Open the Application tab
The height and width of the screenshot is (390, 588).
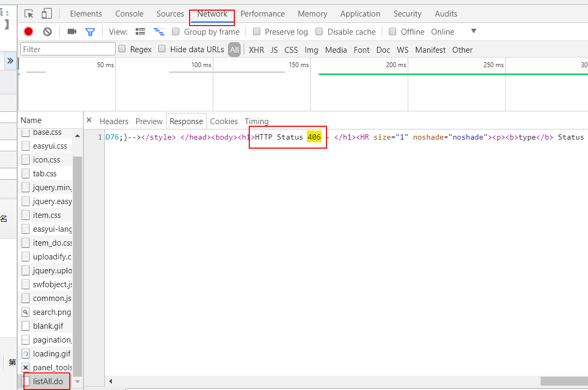point(361,14)
